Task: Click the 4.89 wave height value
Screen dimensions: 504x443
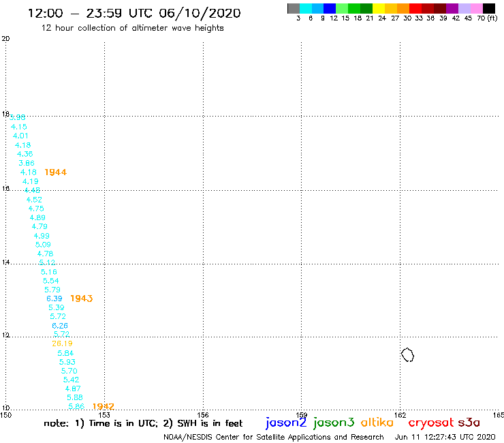Action: pos(37,217)
